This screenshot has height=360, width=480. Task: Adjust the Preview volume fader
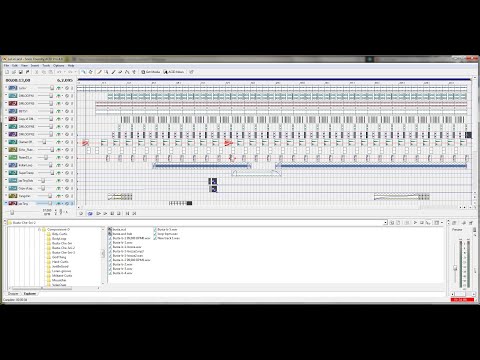(455, 268)
